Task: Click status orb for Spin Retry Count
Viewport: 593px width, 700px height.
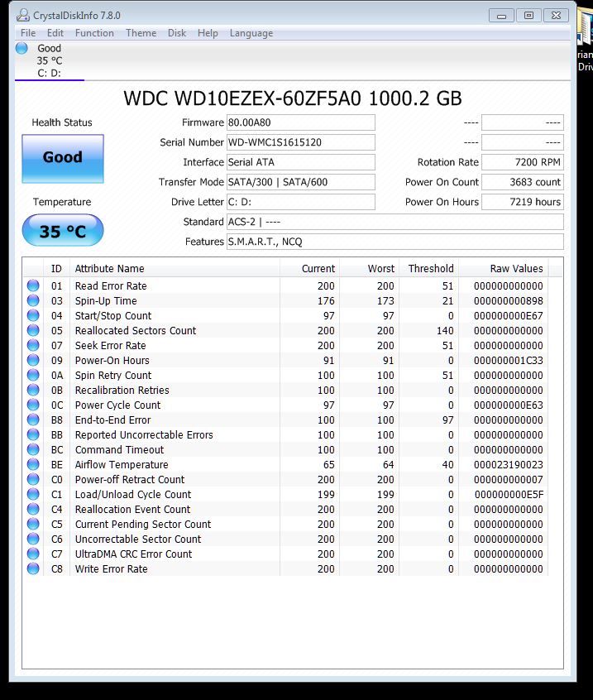Action: (33, 375)
